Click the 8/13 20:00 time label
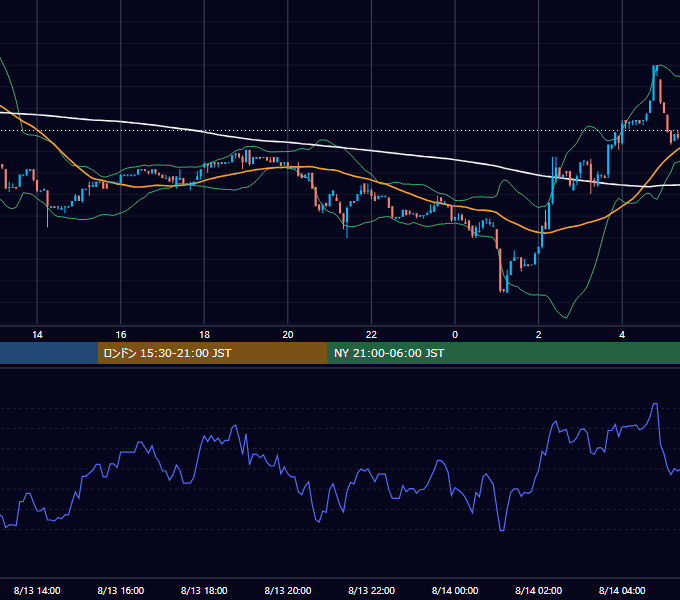Viewport: 680px width, 600px height. 288,590
